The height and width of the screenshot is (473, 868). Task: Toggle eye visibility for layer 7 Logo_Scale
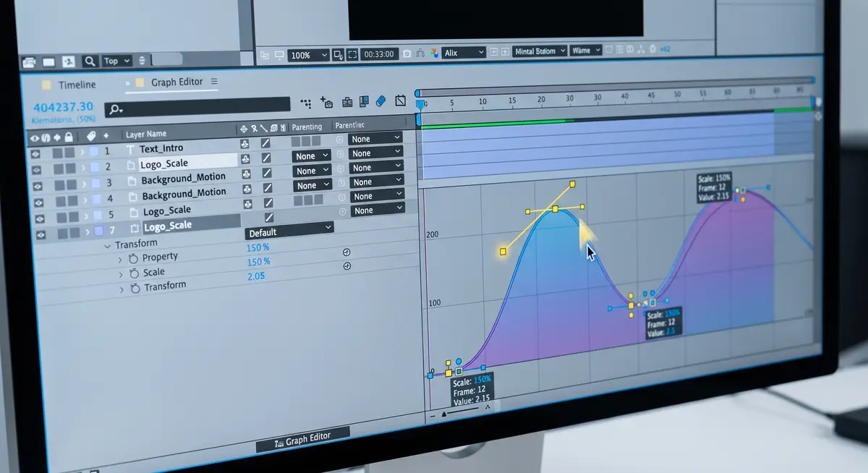pos(41,234)
